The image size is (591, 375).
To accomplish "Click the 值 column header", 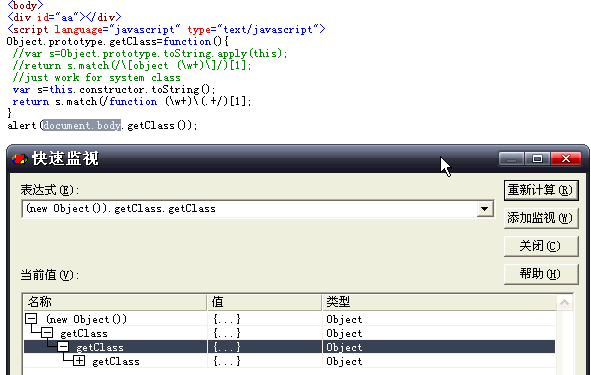I will 265,302.
